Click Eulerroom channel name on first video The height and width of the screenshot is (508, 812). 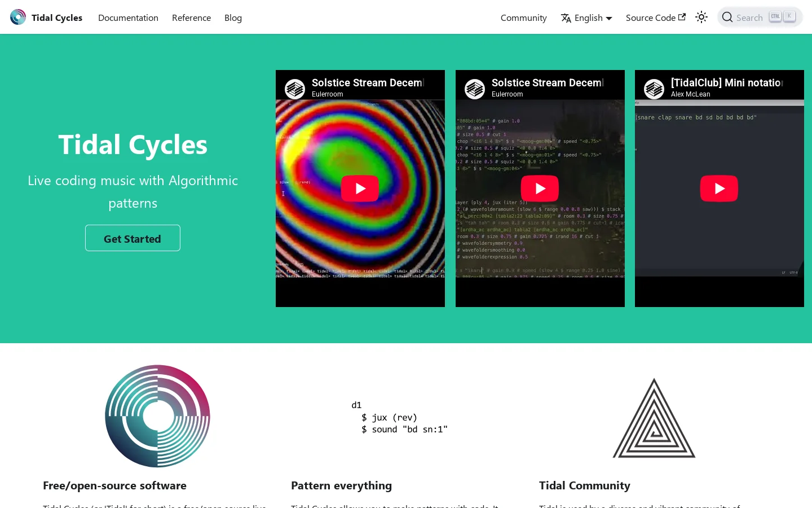328,94
